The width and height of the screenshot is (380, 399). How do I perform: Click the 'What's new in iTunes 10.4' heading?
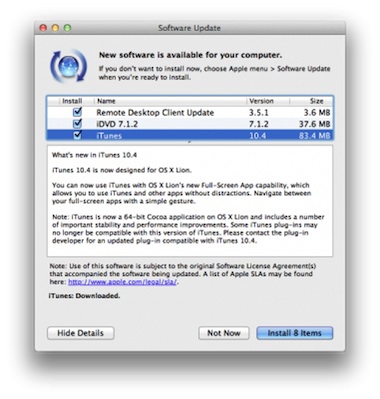coord(94,155)
